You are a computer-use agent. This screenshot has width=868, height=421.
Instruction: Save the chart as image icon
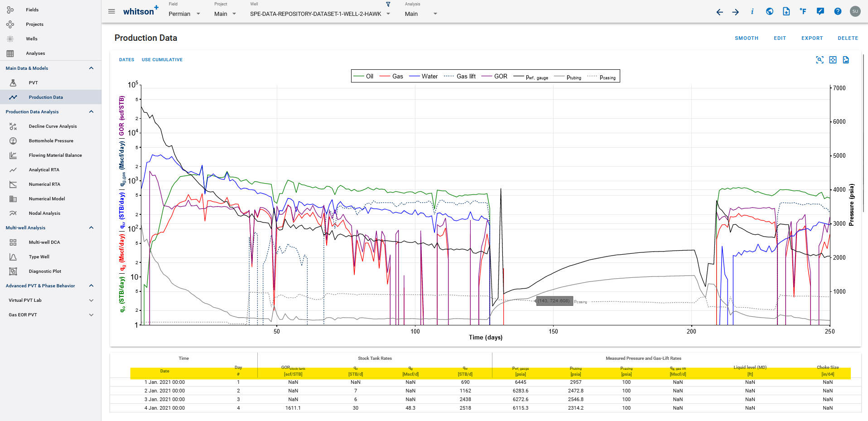coord(846,60)
